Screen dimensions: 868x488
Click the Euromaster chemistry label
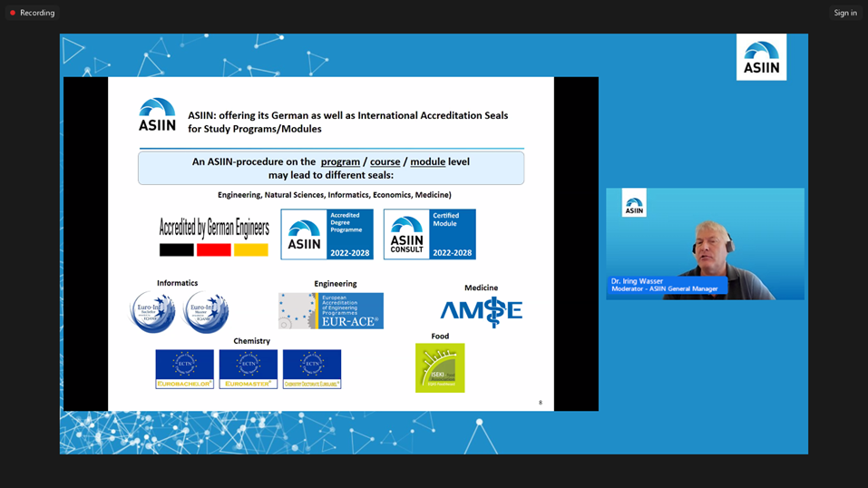[x=248, y=369]
